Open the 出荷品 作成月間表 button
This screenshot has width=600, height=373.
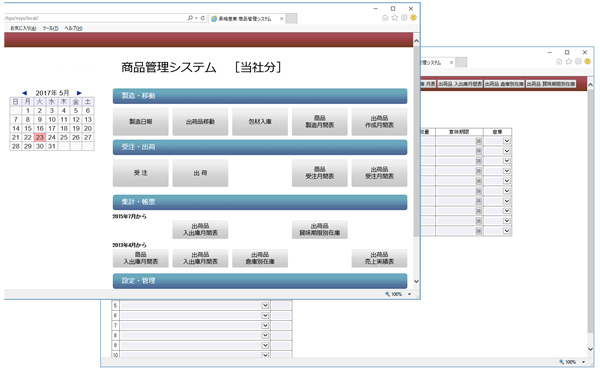[379, 122]
